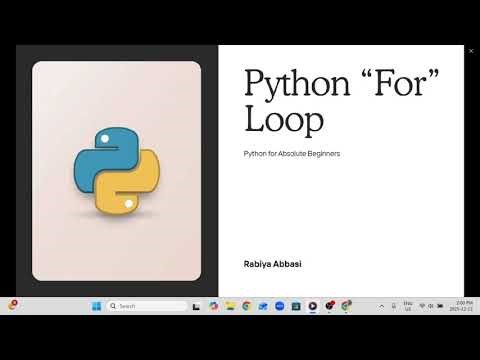
Task: Click the 'Rabiya Abbasi' author name
Action: point(273,264)
